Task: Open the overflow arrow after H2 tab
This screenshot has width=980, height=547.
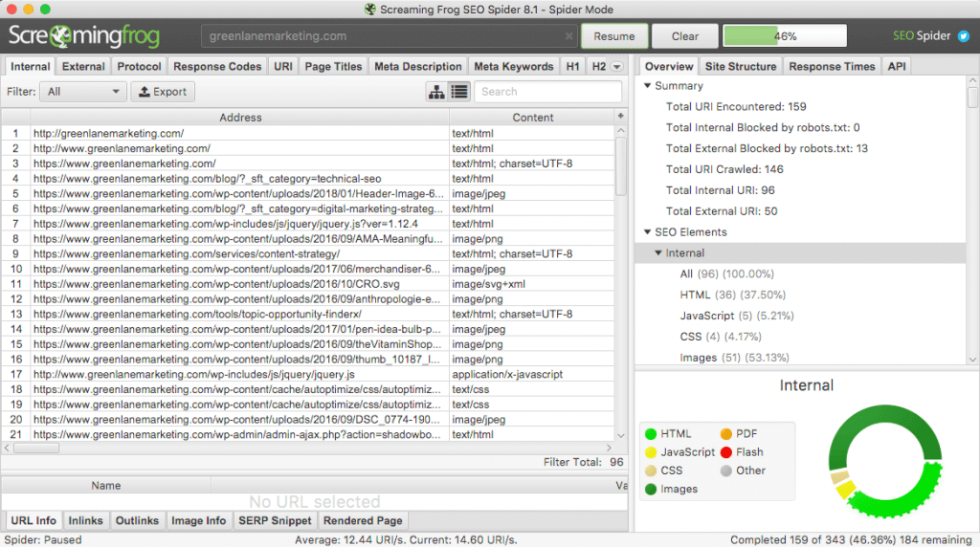Action: pos(617,67)
